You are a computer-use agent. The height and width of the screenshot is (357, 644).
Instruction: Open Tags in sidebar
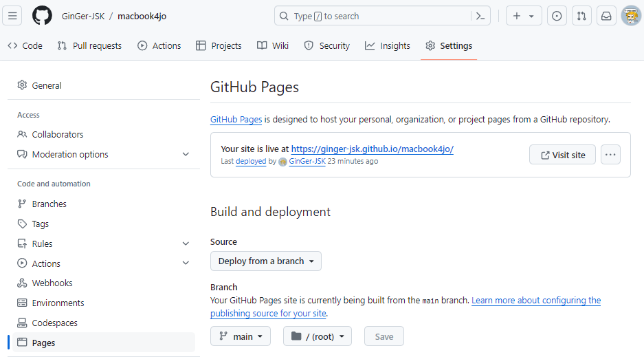[104, 224]
